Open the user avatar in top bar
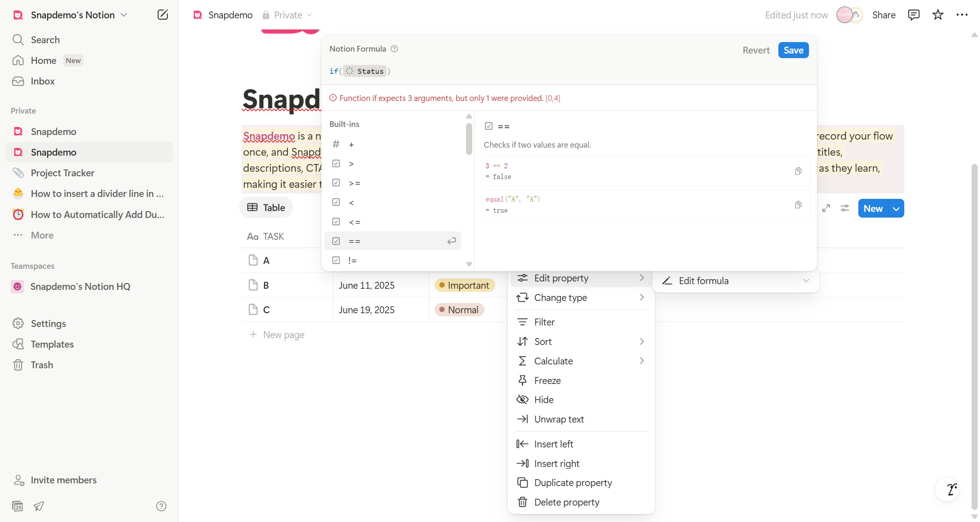Screen dimensions: 980x522 pos(845,15)
